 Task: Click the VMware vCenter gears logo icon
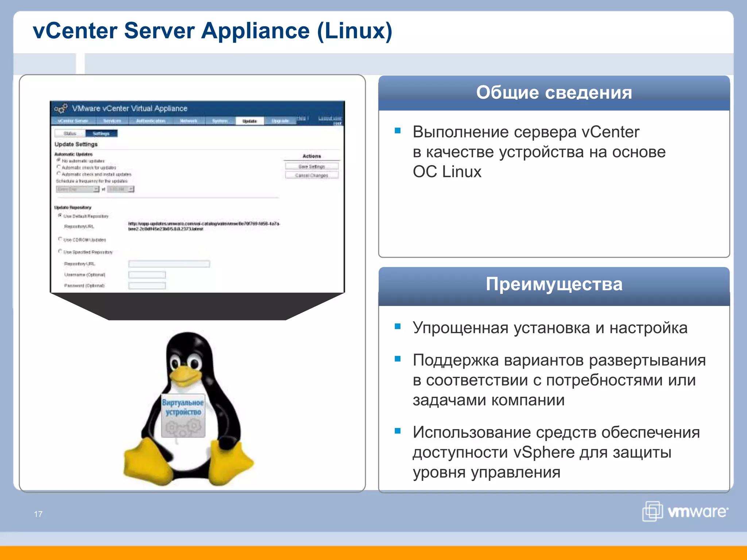pyautogui.click(x=61, y=108)
